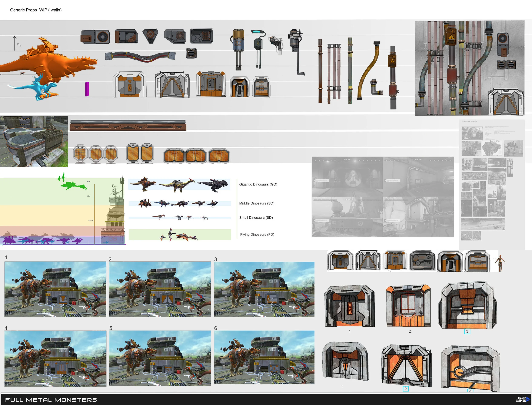Select the circular fan vent prop icon
532x405 pixels.
(x=102, y=36)
